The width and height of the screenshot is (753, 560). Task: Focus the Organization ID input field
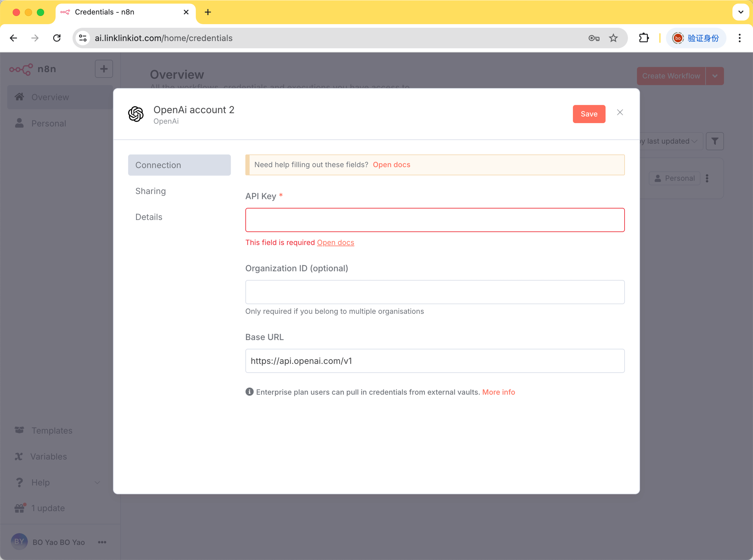click(435, 292)
